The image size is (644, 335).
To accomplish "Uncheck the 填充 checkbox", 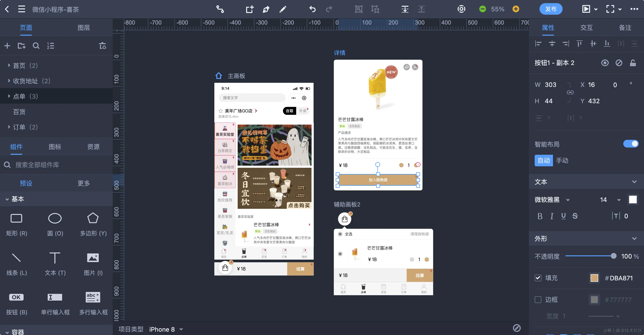I will coord(538,278).
